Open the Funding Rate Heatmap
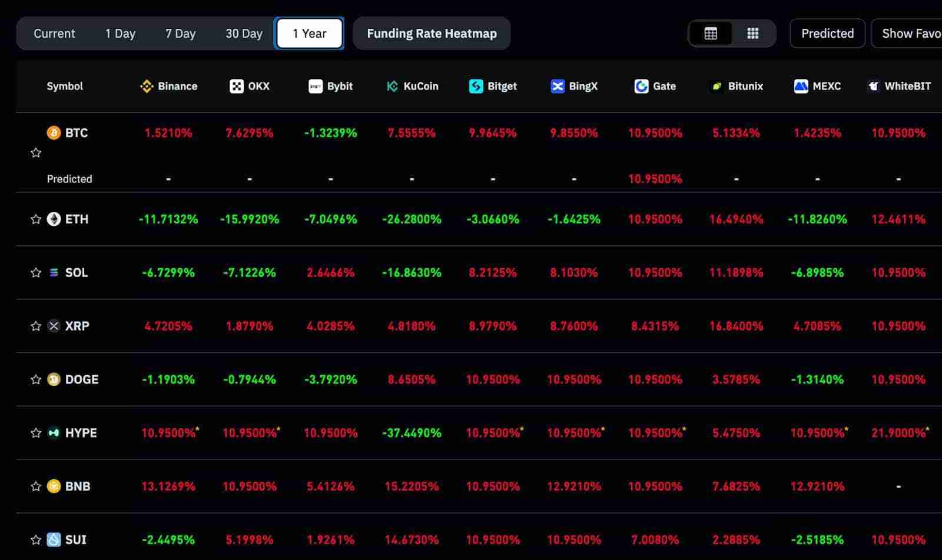 432,33
